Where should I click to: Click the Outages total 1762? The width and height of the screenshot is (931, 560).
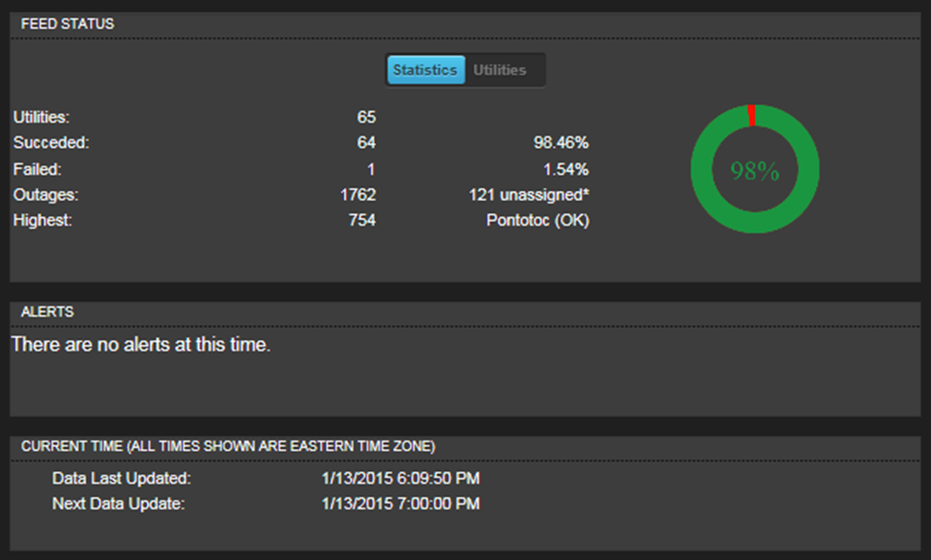(x=358, y=195)
